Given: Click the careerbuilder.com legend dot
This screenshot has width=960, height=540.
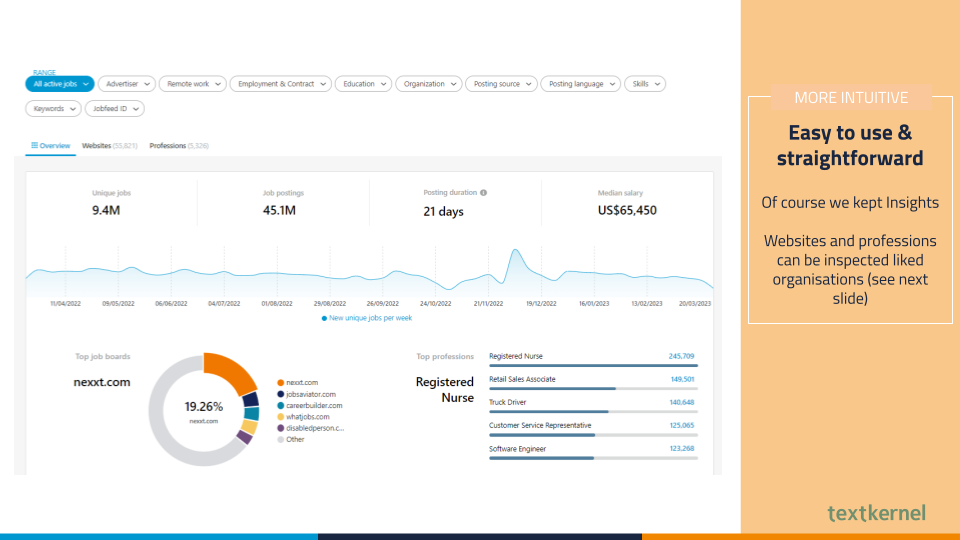Looking at the screenshot, I should [x=281, y=406].
